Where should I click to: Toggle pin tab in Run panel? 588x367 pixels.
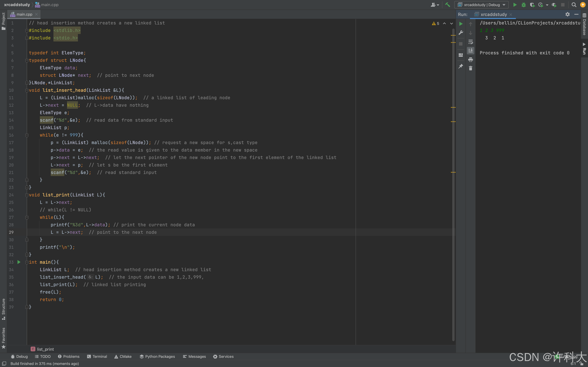point(461,66)
